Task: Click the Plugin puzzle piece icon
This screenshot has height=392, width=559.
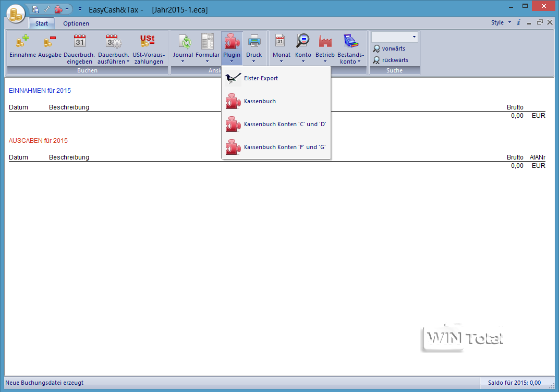Action: (232, 41)
